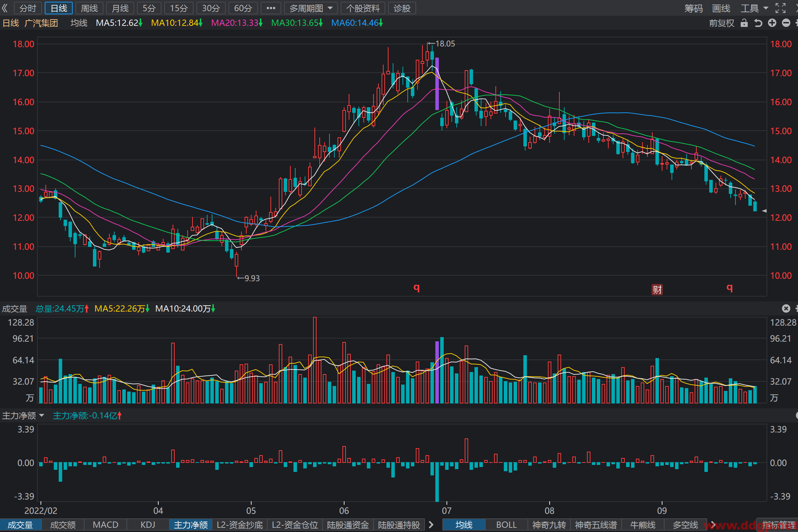This screenshot has height=532, width=798.
Task: Open the 诊股 stock diagnosis
Action: click(x=402, y=8)
